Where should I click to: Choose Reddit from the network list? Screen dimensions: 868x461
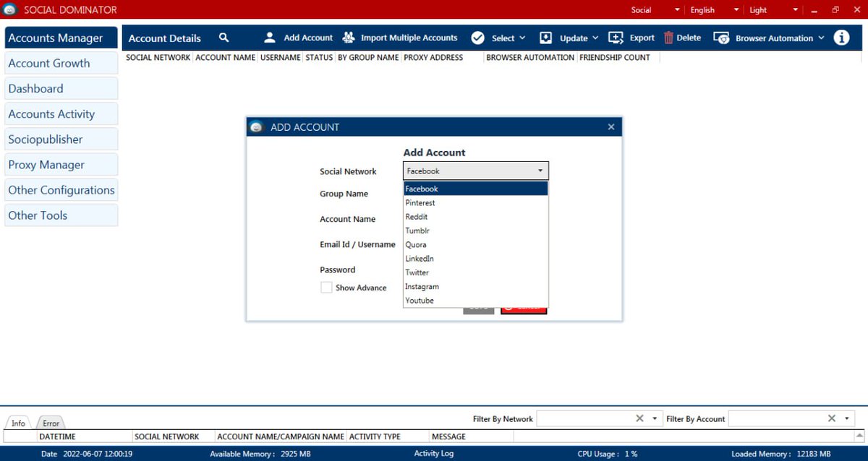pos(475,217)
